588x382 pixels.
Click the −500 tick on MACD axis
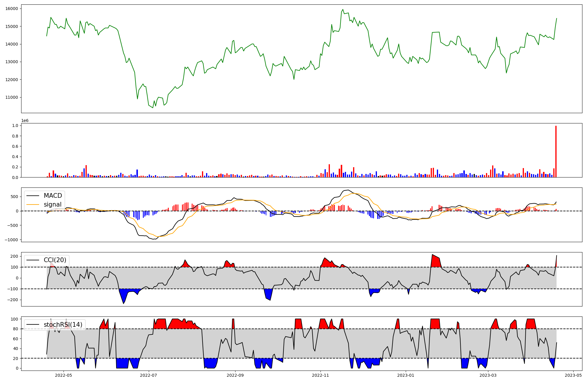(x=12, y=225)
